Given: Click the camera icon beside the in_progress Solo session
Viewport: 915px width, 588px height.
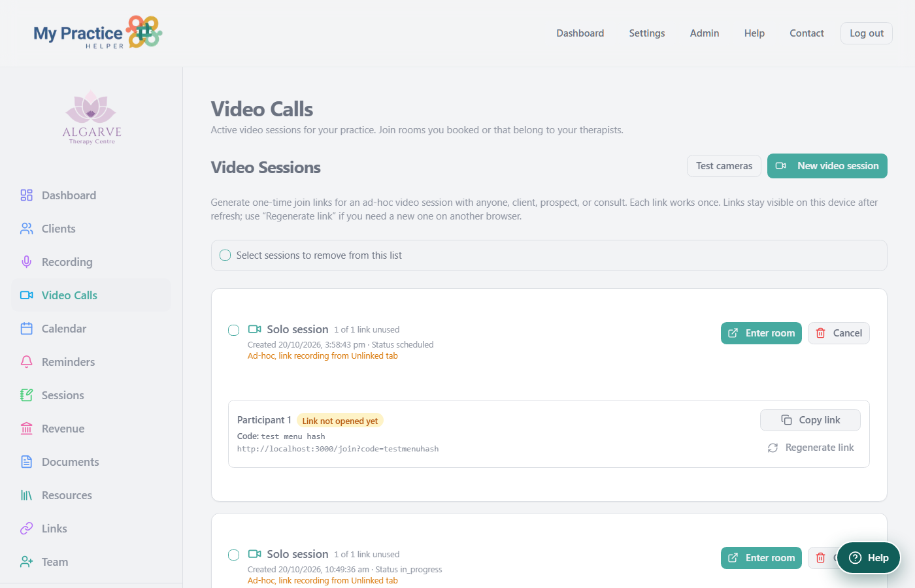Looking at the screenshot, I should point(255,554).
